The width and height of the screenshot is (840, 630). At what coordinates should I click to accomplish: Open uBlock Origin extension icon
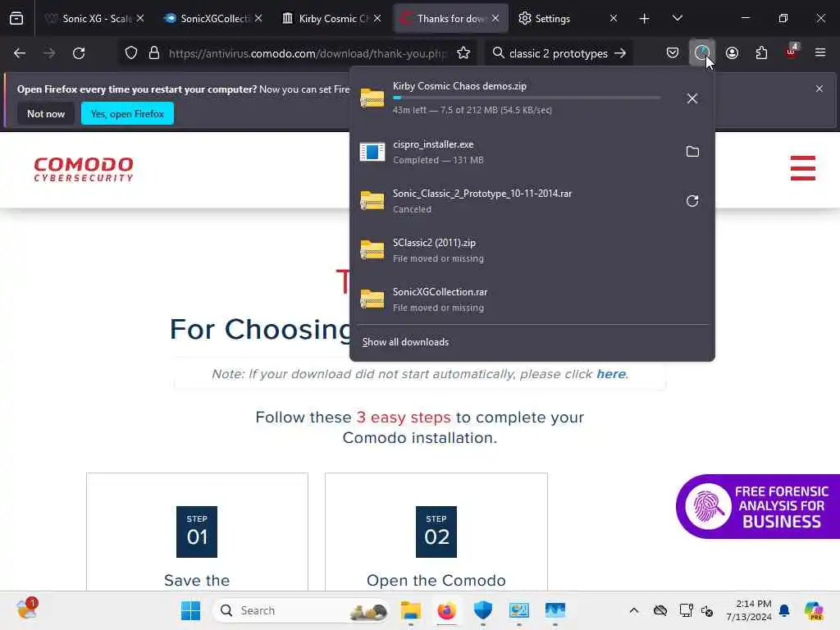tap(792, 52)
